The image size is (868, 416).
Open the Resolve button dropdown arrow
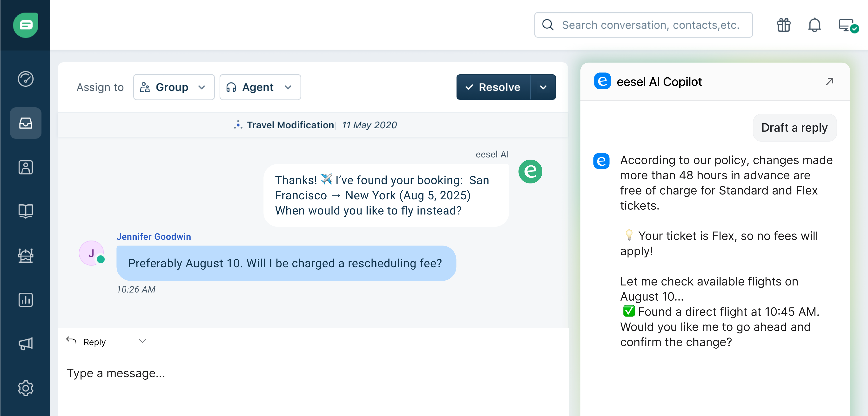point(543,87)
